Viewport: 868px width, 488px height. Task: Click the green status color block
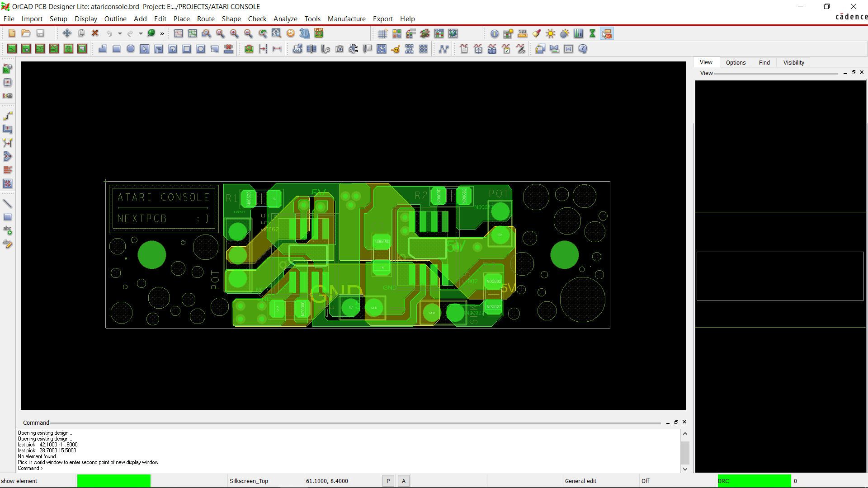[x=114, y=481]
